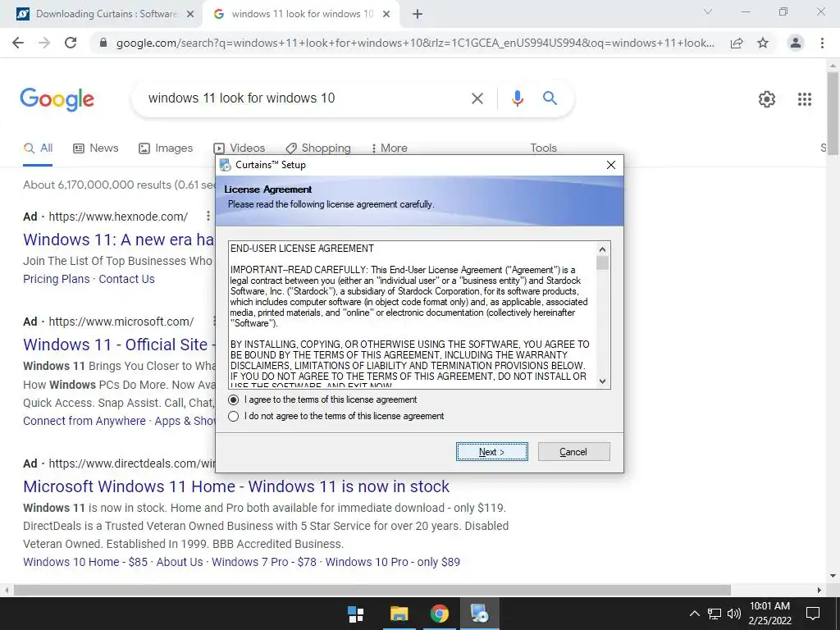
Task: Click the browser forward arrow
Action: click(44, 43)
